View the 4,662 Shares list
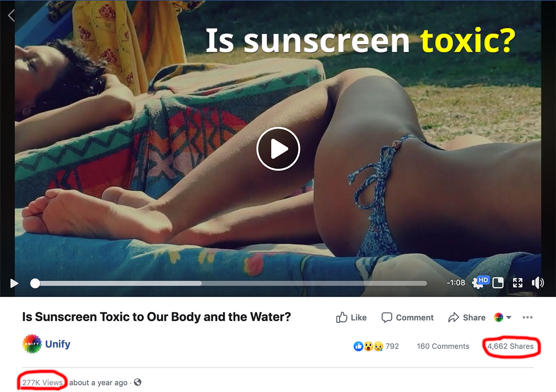 point(510,346)
